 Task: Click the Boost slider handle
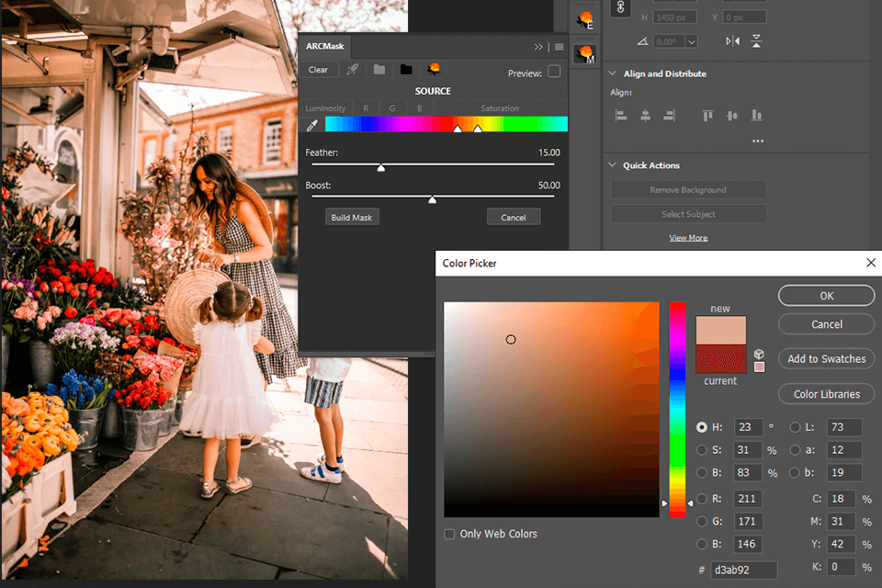432,199
